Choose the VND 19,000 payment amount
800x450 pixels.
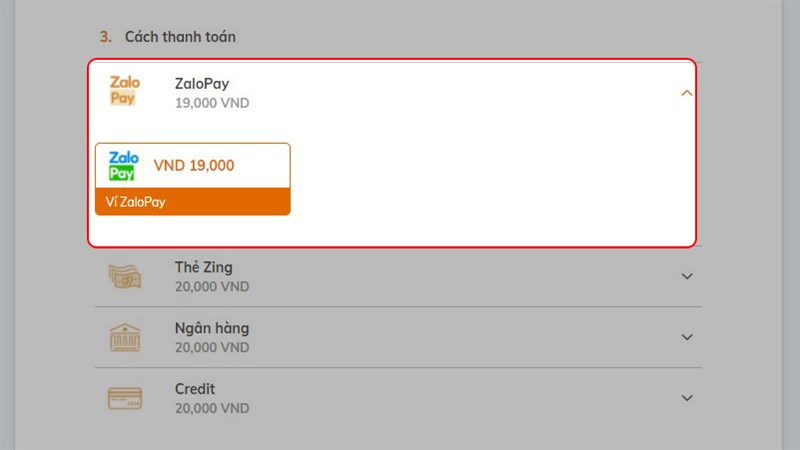pos(194,165)
